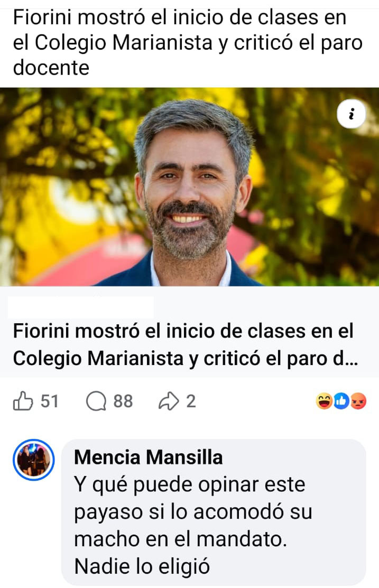This screenshot has width=379, height=588.
Task: Open Mencia Mansilla's profile picture
Action: 34,460
